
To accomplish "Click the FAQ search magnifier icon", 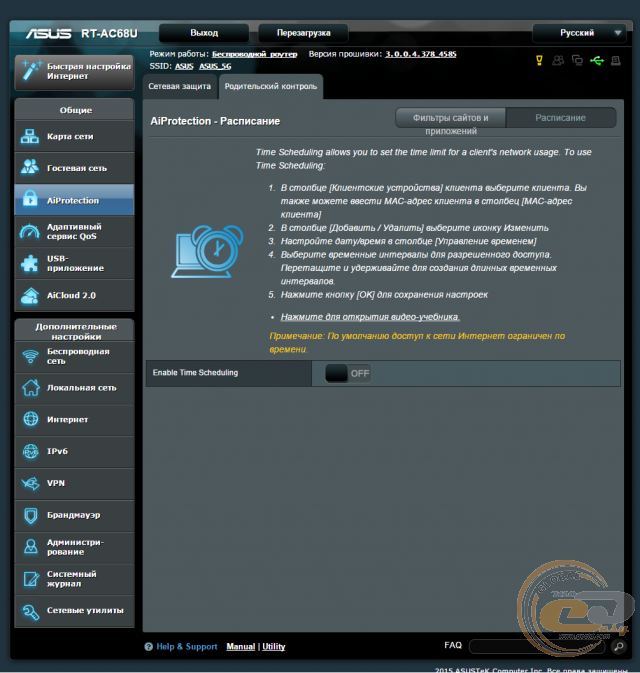I will pos(619,646).
